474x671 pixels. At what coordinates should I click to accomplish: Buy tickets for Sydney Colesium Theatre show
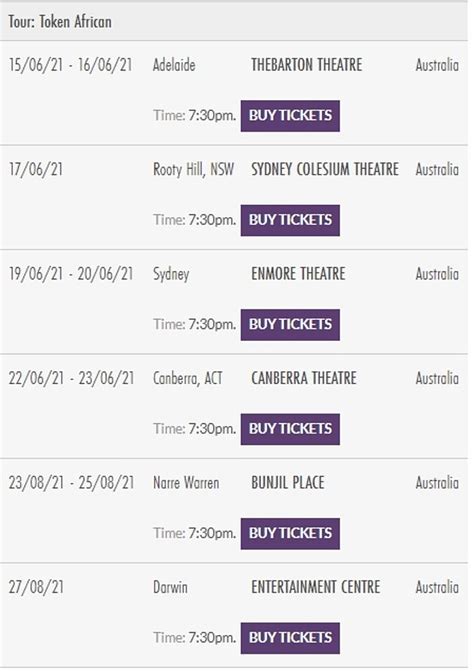[290, 220]
